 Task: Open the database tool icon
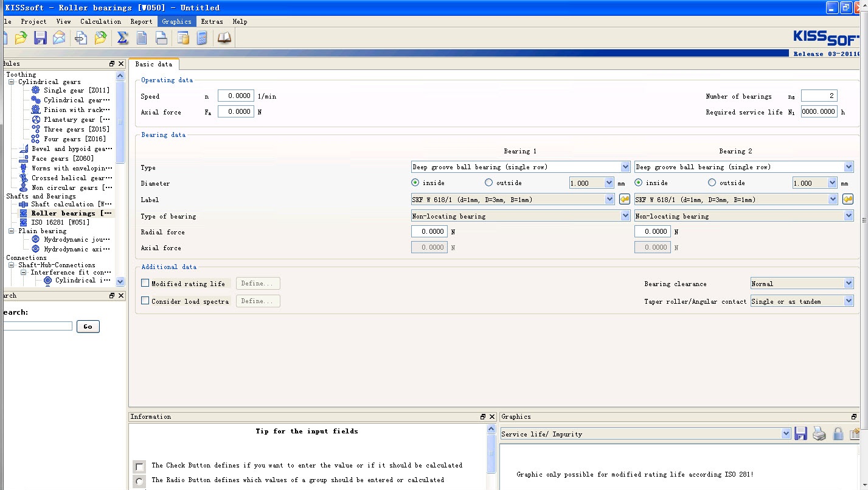tap(183, 38)
